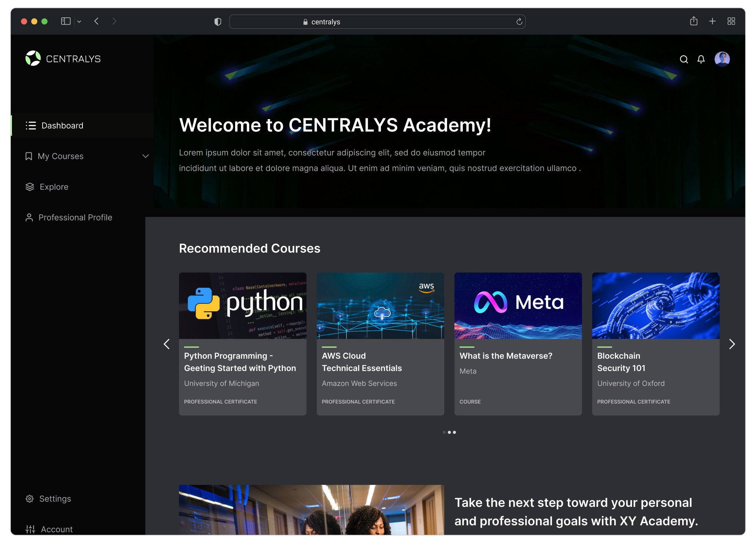The width and height of the screenshot is (756, 543).
Task: Click the lock icon in address bar
Action: [x=305, y=22]
